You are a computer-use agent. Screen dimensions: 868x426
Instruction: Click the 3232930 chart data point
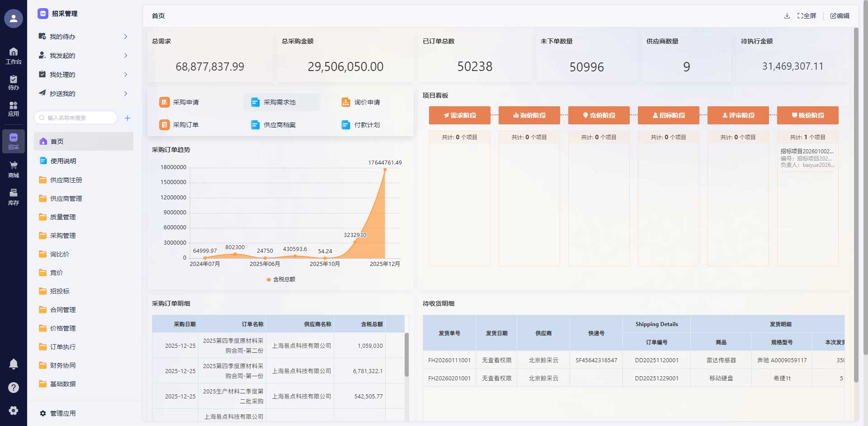[355, 241]
